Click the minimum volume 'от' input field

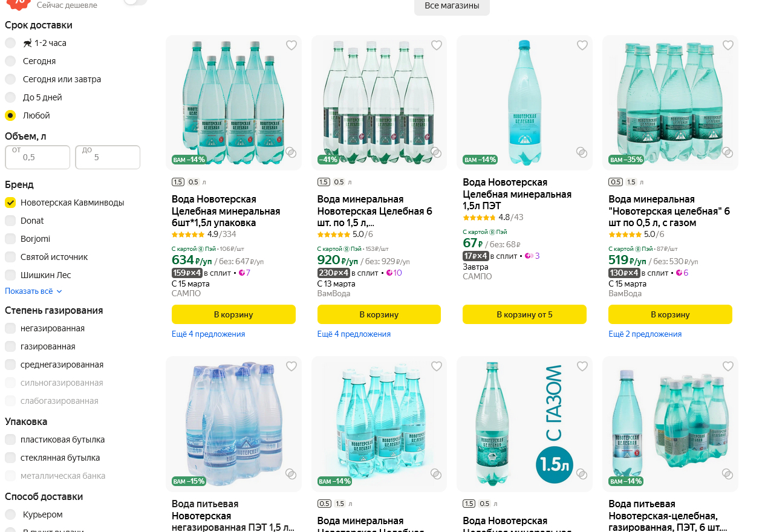coord(37,157)
